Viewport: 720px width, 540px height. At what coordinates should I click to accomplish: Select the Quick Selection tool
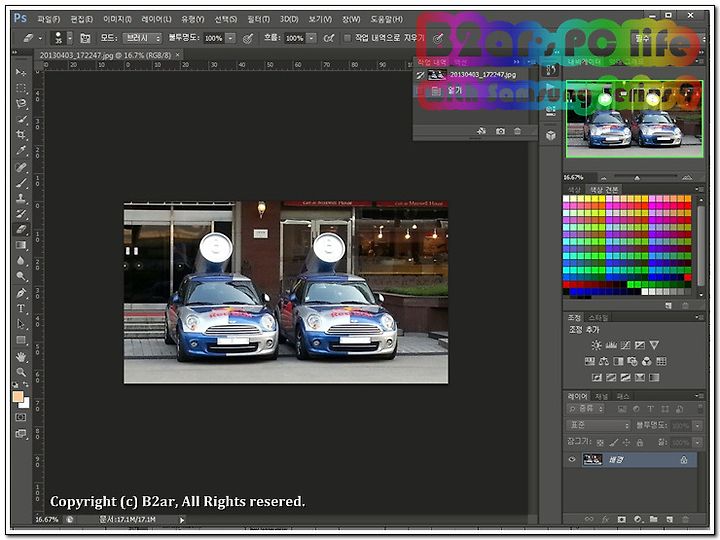point(21,119)
